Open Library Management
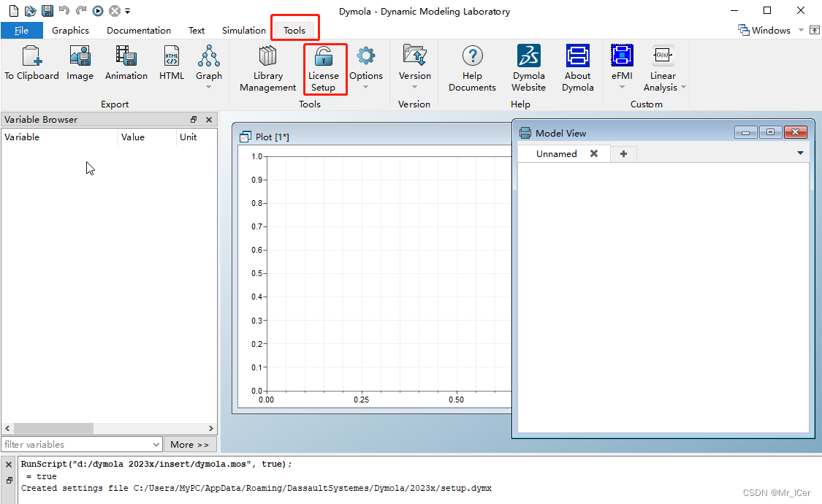The width and height of the screenshot is (822, 504). [x=268, y=69]
